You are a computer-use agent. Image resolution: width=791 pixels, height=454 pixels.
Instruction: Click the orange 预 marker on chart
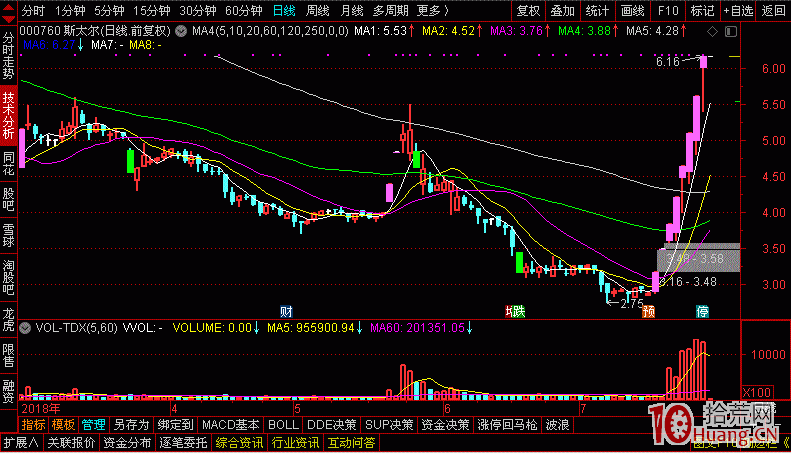pyautogui.click(x=648, y=311)
